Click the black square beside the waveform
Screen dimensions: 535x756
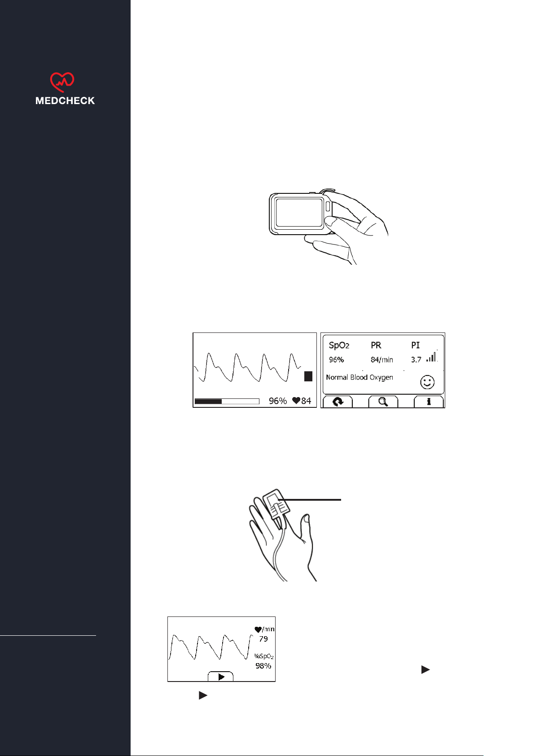308,376
